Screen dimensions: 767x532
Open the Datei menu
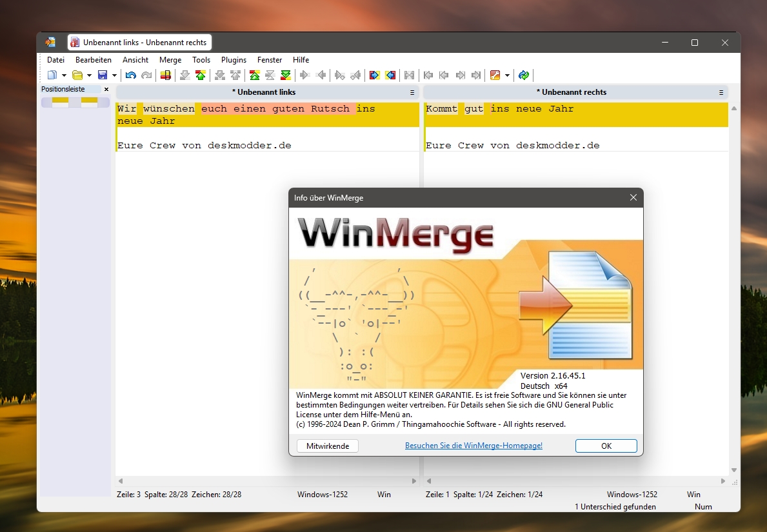55,60
